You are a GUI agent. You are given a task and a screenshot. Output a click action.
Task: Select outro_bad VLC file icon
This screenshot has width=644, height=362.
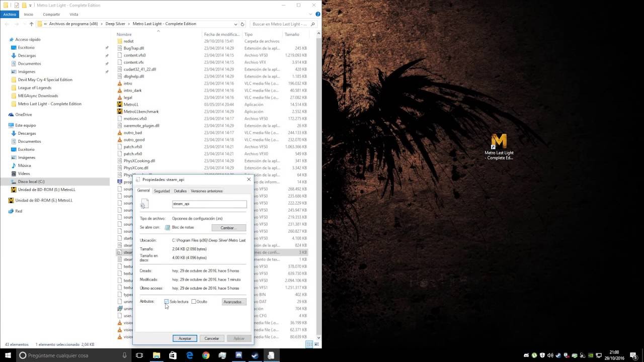point(120,133)
